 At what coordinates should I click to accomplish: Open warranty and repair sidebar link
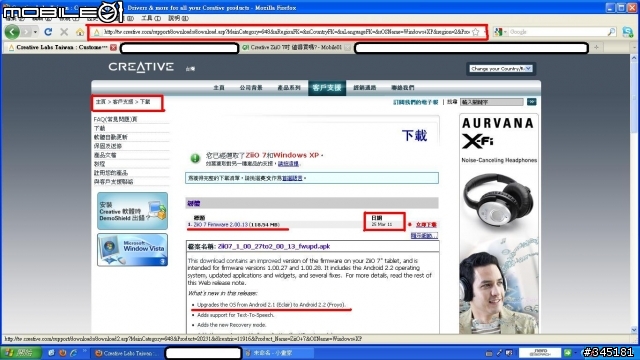[108, 146]
